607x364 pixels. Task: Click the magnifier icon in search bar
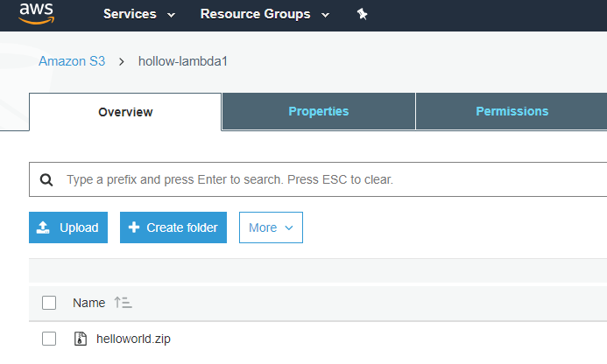[x=47, y=179]
